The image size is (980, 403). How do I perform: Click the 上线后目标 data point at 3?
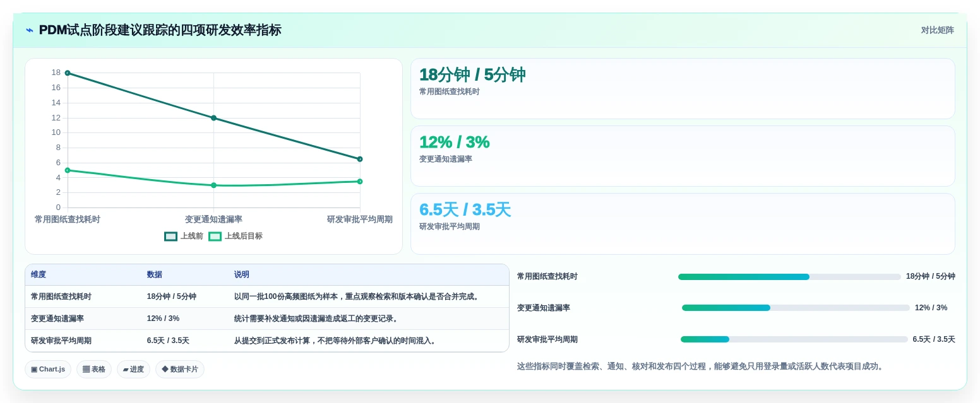pyautogui.click(x=213, y=185)
